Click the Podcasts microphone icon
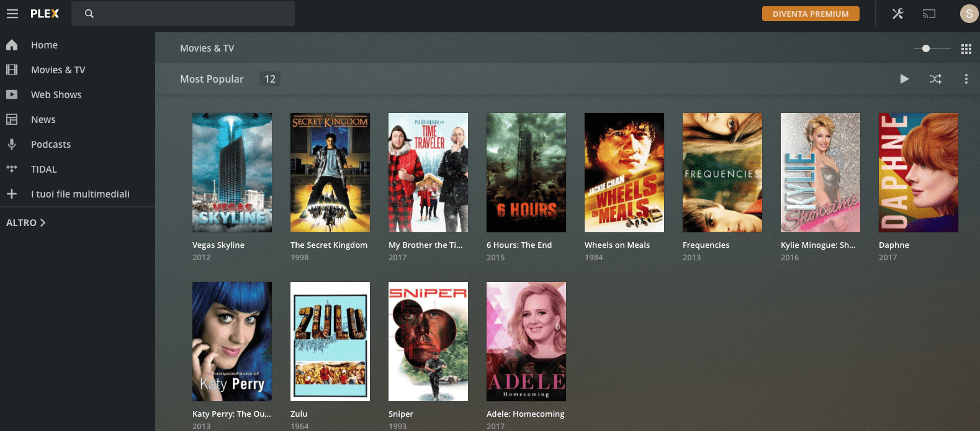This screenshot has height=431, width=980. pos(12,144)
